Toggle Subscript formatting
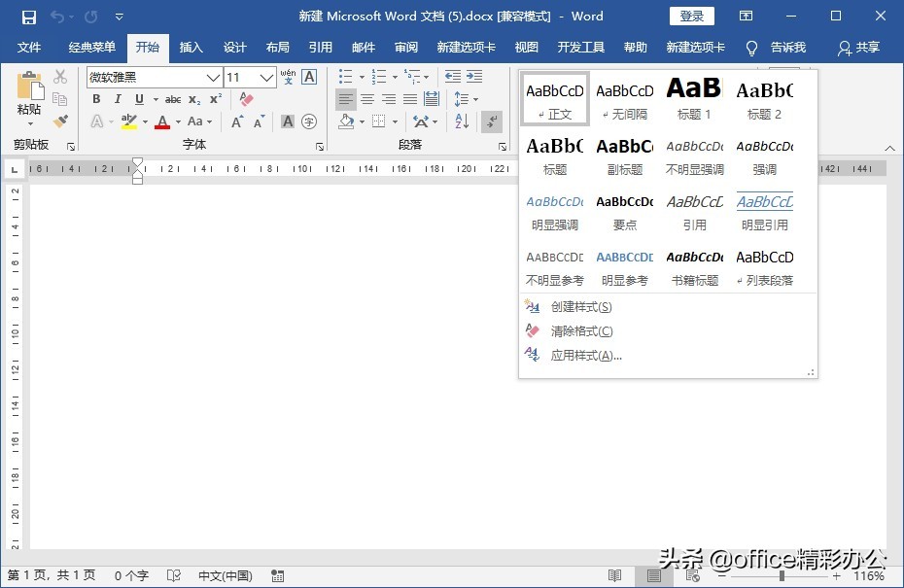Viewport: 904px width, 588px height. [x=194, y=100]
